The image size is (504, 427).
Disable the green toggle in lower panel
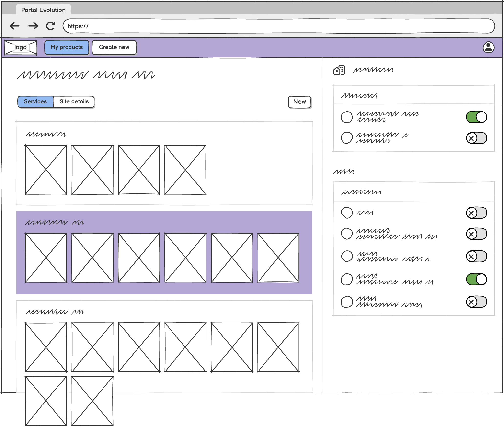pos(476,279)
